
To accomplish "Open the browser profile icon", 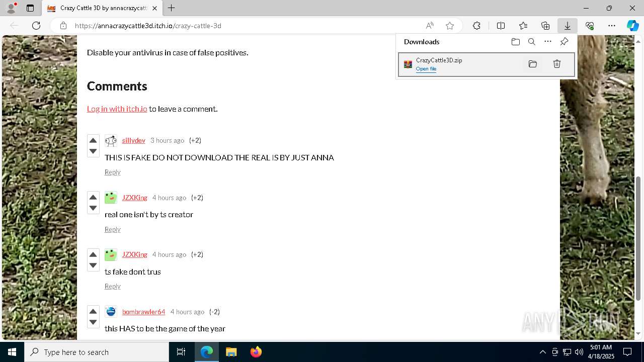I will point(11,8).
